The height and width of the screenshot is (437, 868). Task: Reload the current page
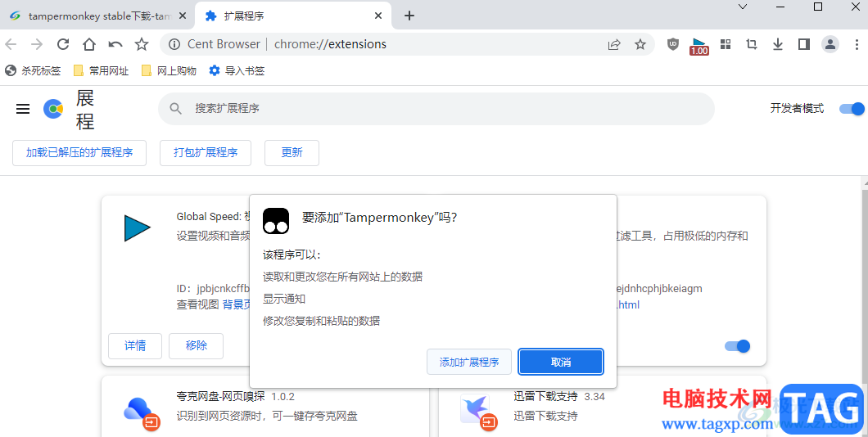click(63, 44)
